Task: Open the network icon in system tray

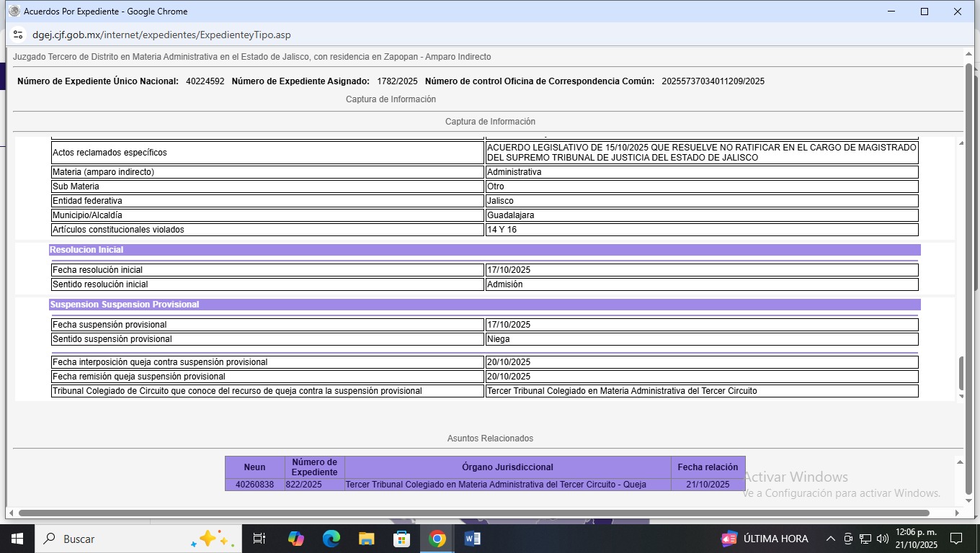Action: click(865, 539)
